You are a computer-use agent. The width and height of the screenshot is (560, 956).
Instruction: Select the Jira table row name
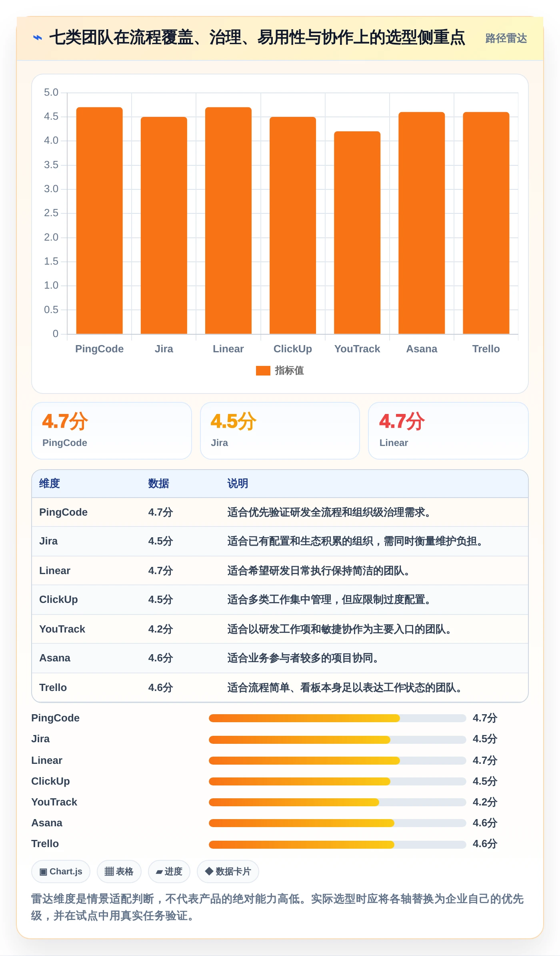pyautogui.click(x=48, y=541)
